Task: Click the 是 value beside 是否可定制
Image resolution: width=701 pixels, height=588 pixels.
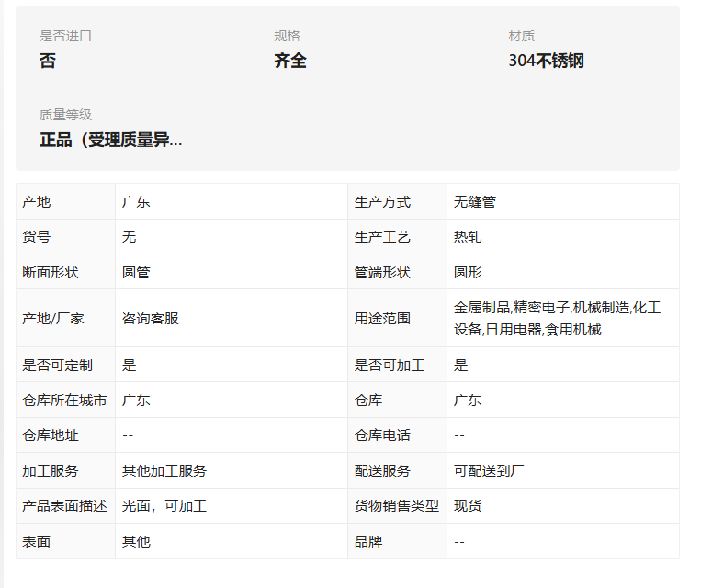Action: coord(232,365)
